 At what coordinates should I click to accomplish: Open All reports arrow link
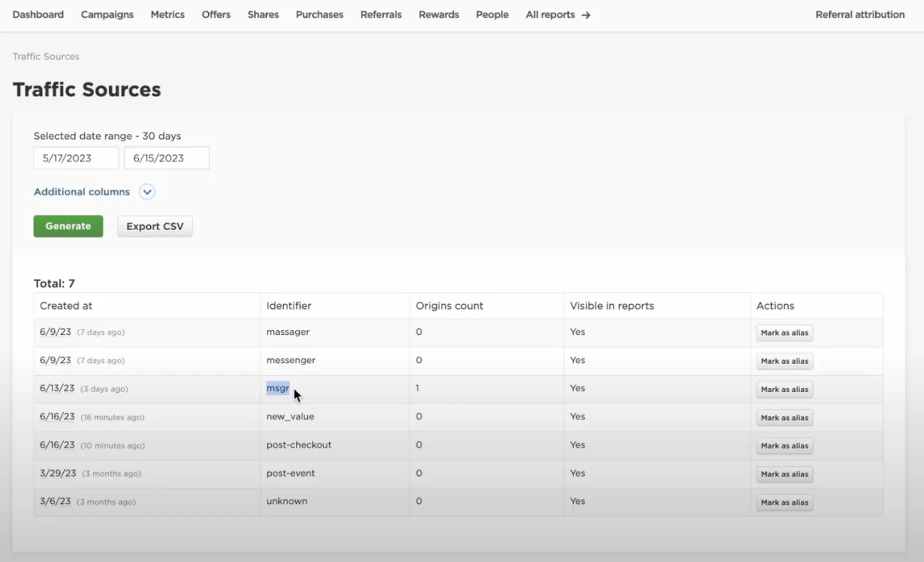[x=558, y=15]
